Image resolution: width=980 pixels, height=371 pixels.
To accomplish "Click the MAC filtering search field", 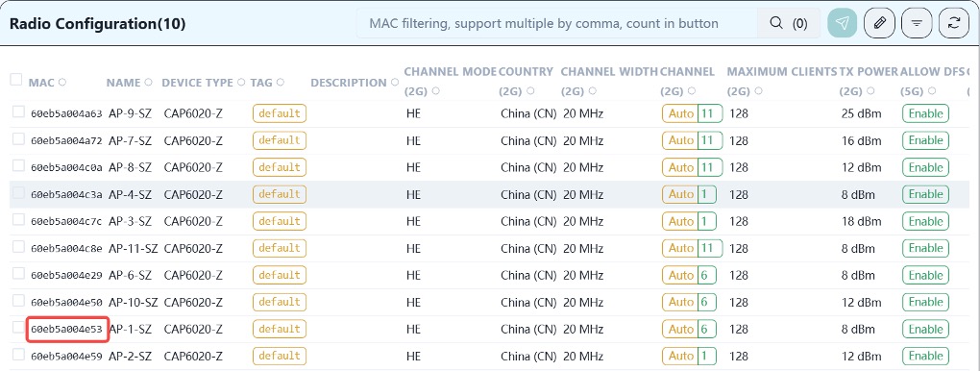I will coord(556,23).
